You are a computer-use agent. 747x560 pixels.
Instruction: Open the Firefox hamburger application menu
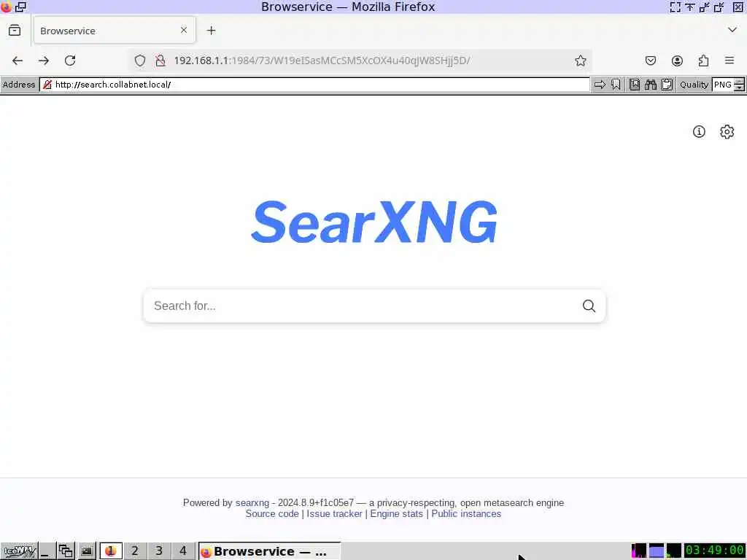729,61
